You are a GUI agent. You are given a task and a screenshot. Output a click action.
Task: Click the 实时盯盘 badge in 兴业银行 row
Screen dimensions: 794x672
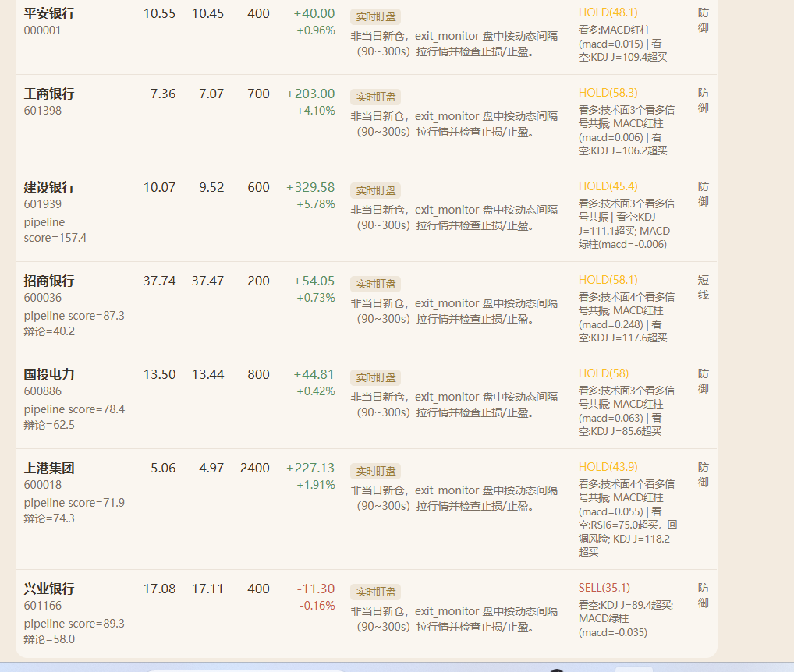click(x=375, y=592)
